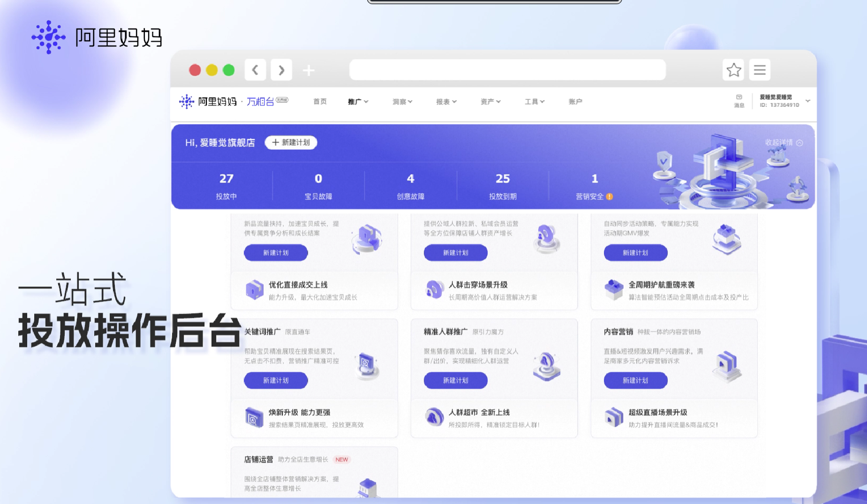Viewport: 867px width, 504px height.
Task: Bookmark page with the star icon
Action: [733, 70]
